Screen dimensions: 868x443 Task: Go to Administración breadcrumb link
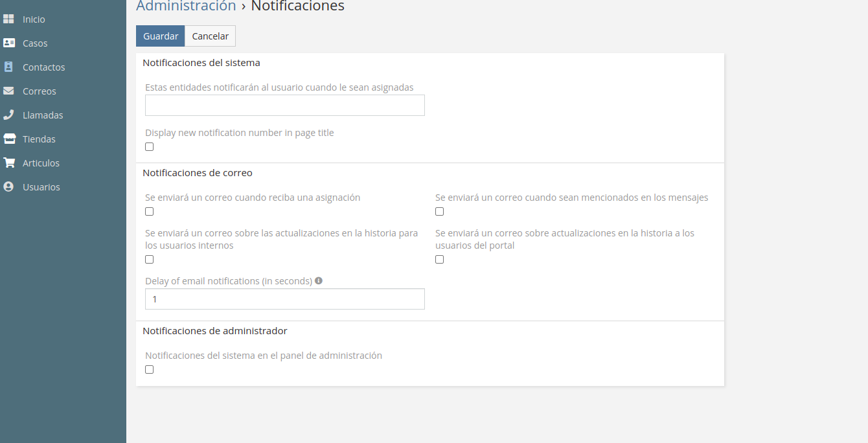pos(186,6)
